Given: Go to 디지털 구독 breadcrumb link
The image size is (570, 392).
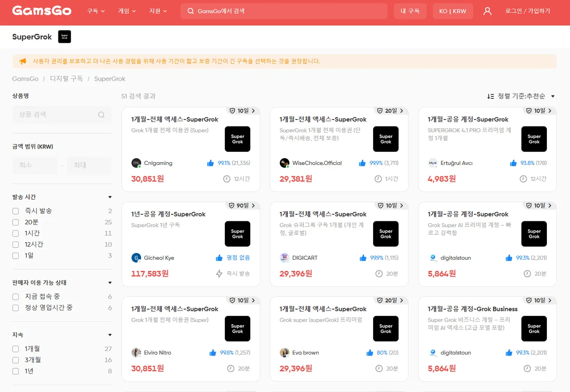Looking at the screenshot, I should 66,79.
